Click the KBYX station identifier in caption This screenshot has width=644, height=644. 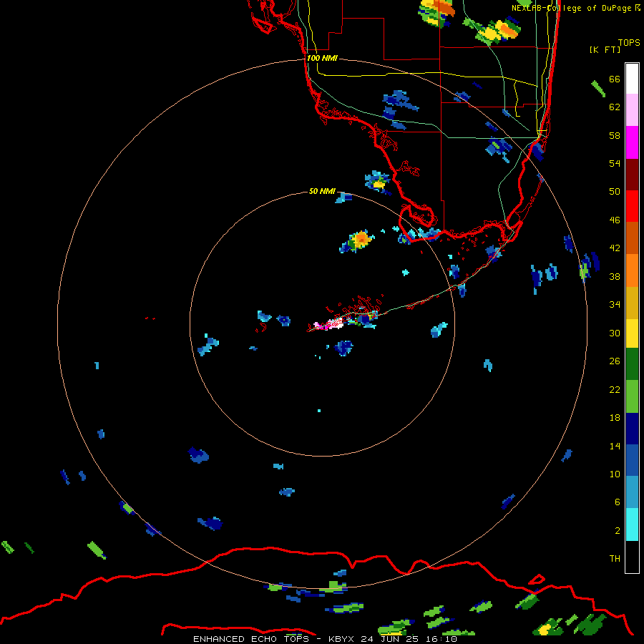341,639
